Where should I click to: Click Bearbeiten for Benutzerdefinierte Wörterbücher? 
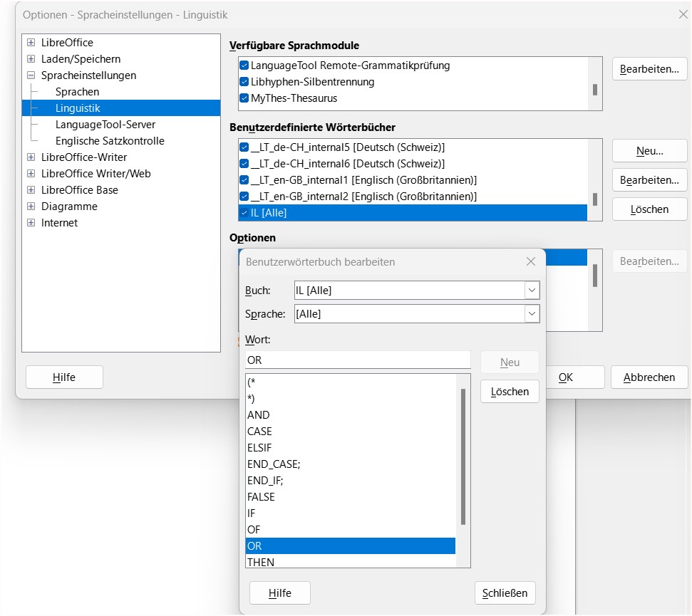[x=649, y=180]
